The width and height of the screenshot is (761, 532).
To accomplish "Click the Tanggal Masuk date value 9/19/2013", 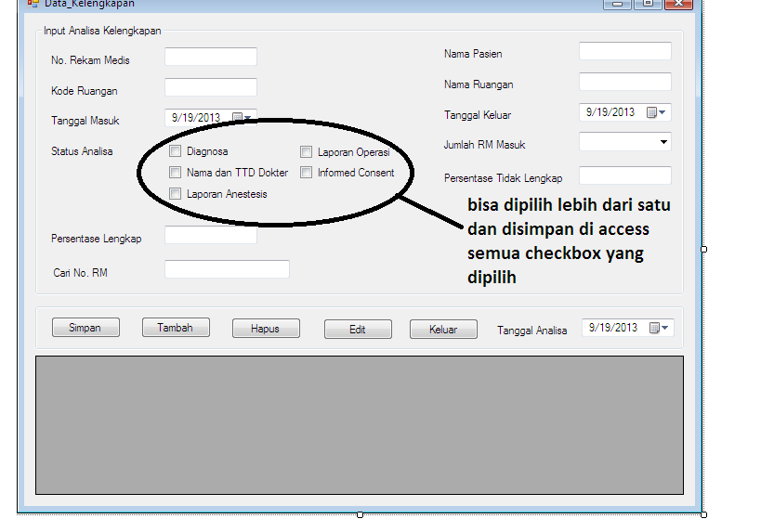I will [195, 118].
